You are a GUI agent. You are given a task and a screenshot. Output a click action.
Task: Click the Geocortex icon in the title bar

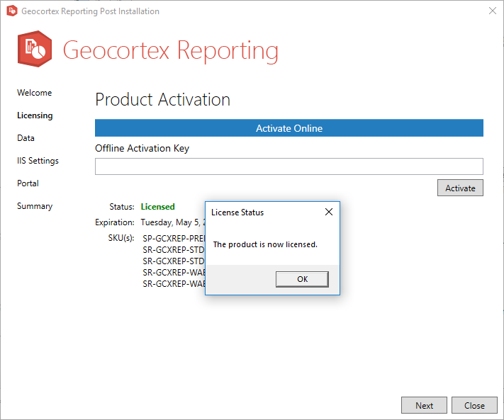(x=11, y=11)
